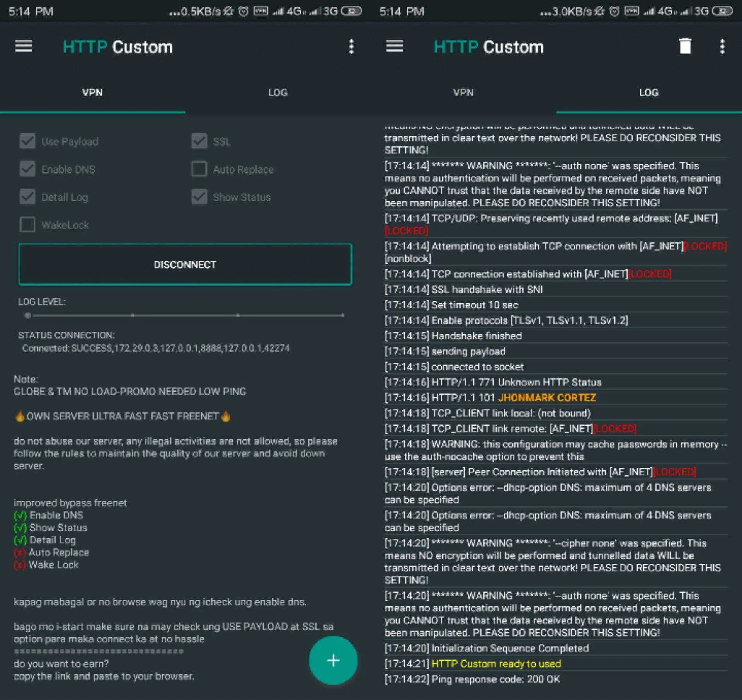The image size is (742, 700).
Task: Tap the LOG LEVEL slider handle
Action: click(x=28, y=315)
